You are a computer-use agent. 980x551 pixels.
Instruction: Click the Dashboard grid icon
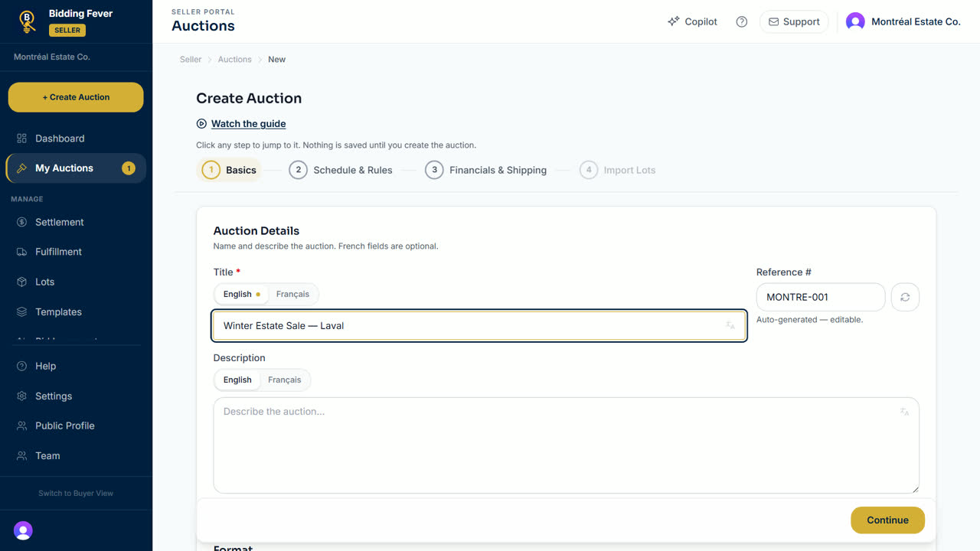click(21, 139)
